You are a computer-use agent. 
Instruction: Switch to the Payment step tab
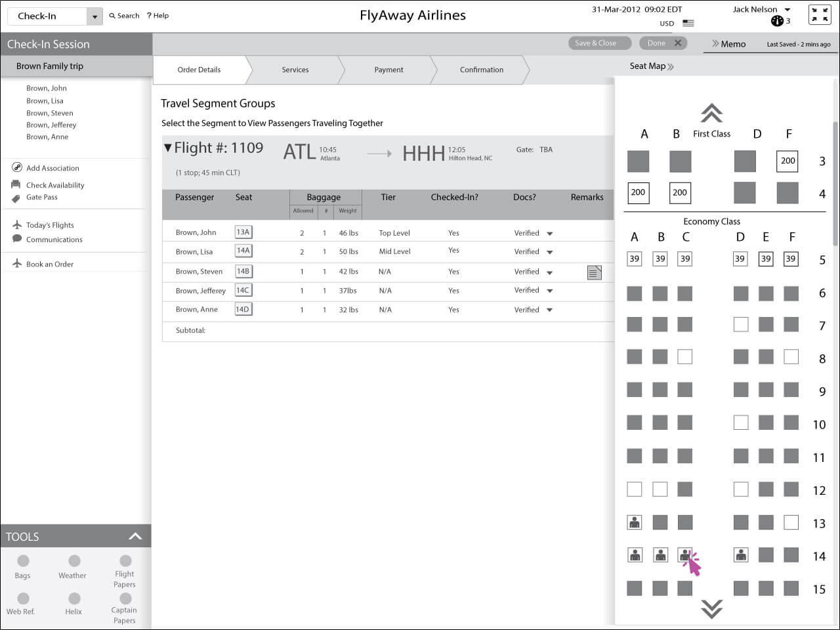[x=388, y=70]
